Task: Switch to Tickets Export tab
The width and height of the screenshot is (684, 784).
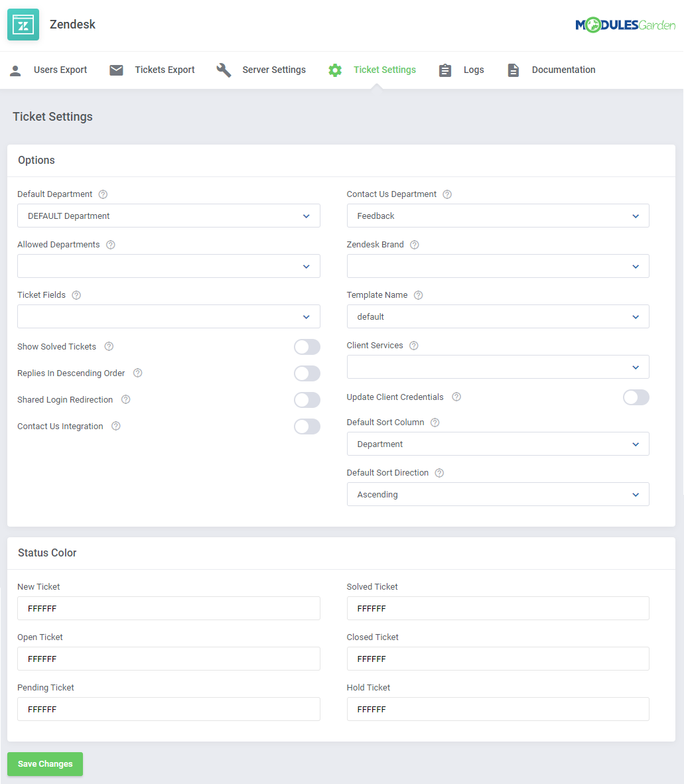Action: tap(152, 70)
